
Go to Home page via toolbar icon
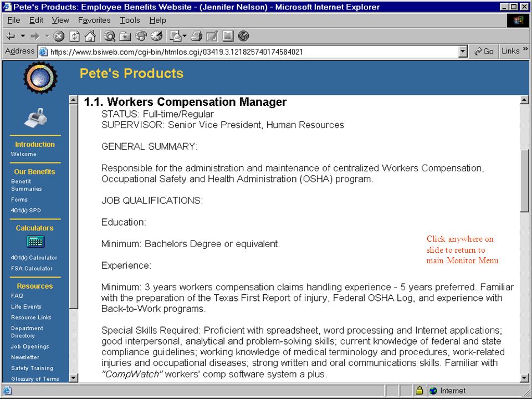[x=90, y=36]
